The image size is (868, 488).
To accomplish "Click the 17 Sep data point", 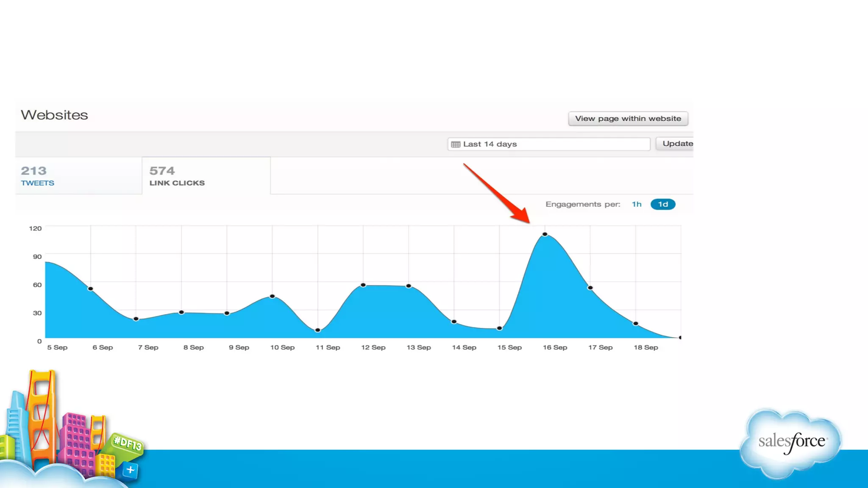I will tap(590, 288).
